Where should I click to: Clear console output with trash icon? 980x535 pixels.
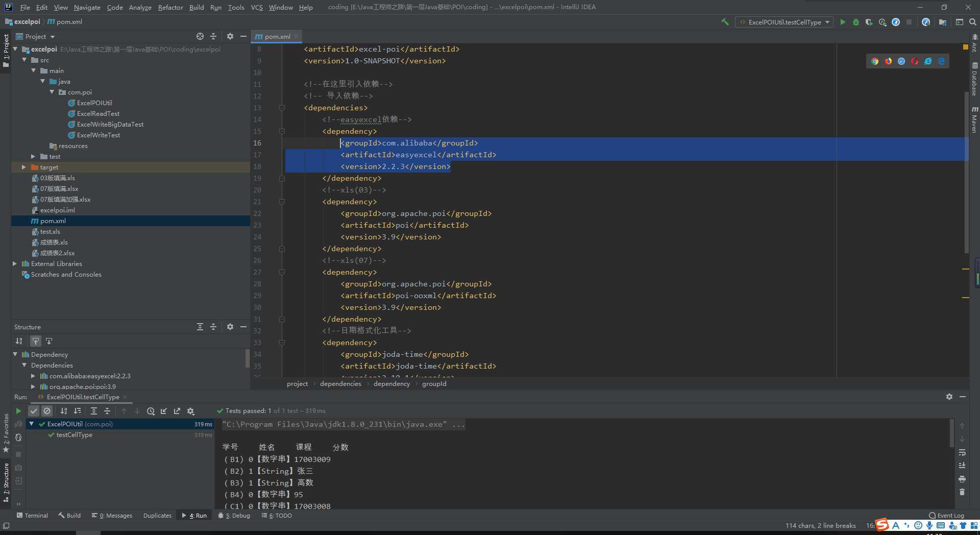[962, 492]
